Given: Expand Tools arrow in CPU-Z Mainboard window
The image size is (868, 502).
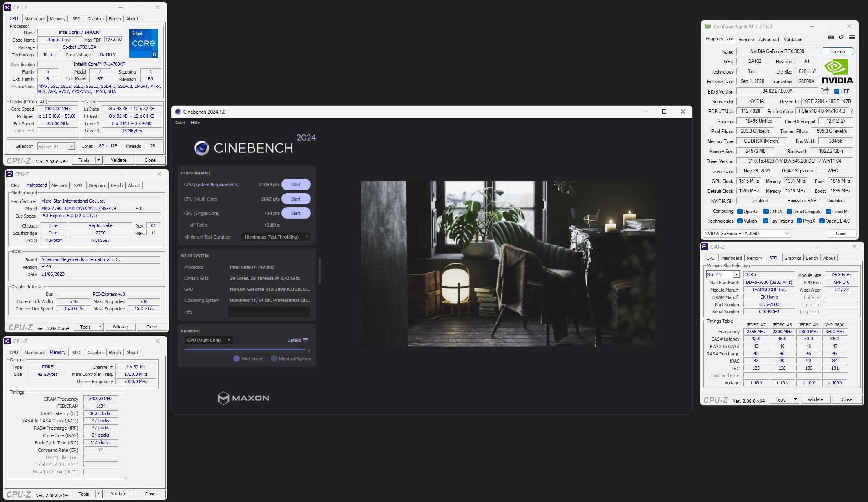Looking at the screenshot, I should pos(100,327).
